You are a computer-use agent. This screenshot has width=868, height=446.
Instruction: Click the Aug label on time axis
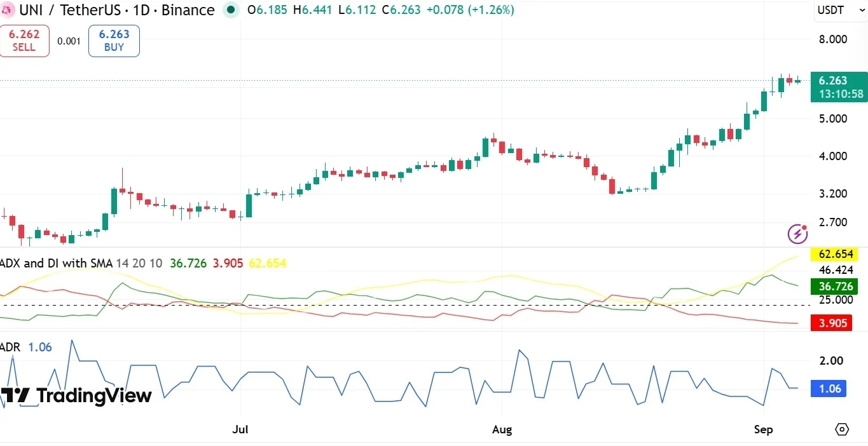pos(502,429)
